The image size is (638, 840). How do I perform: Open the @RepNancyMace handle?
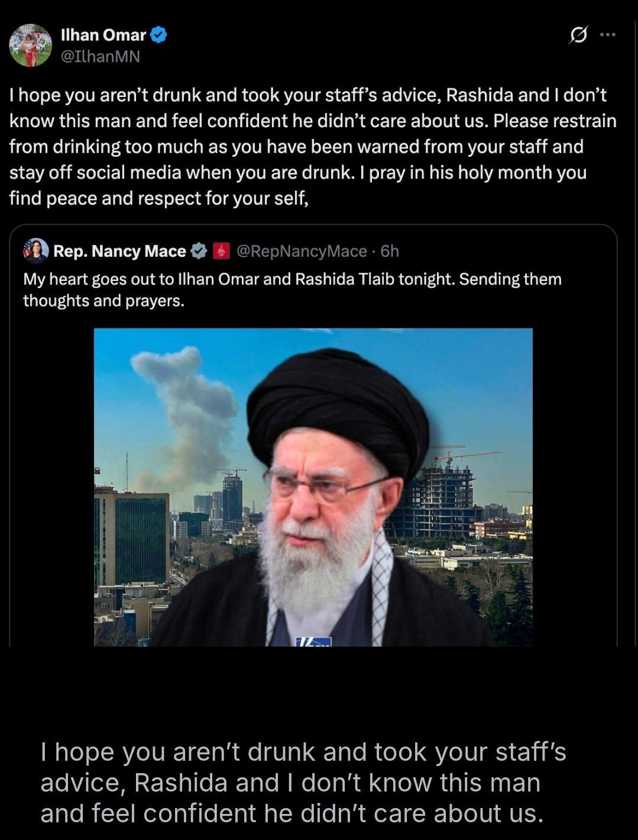(302, 251)
